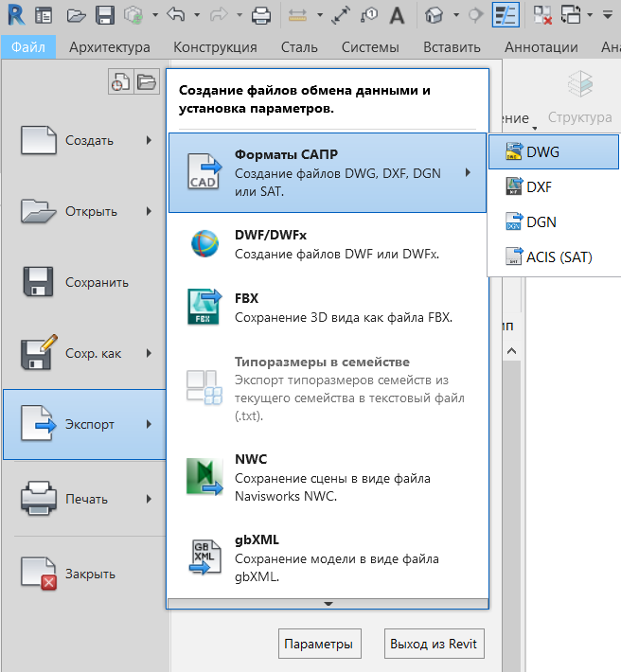The width and height of the screenshot is (621, 672).
Task: Switch to the Конструкция ribbon tab
Action: coord(215,46)
